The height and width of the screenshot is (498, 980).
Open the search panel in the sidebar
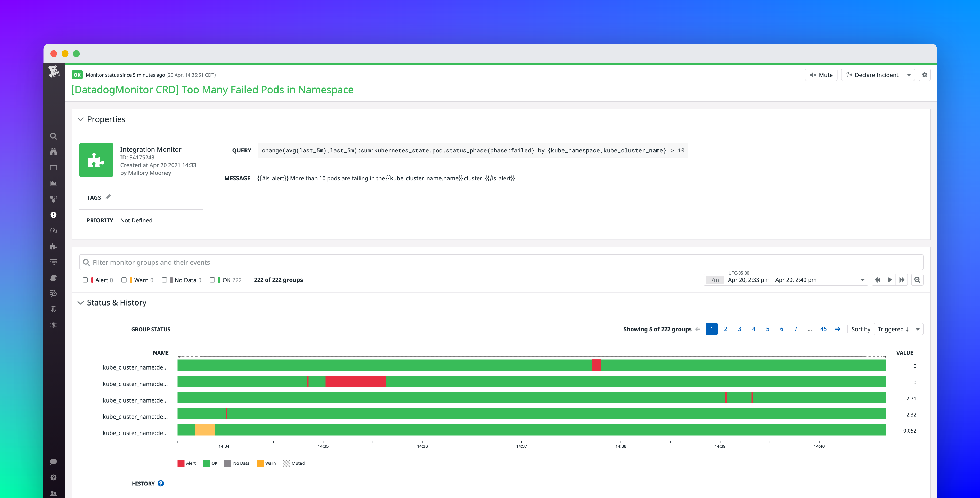53,136
